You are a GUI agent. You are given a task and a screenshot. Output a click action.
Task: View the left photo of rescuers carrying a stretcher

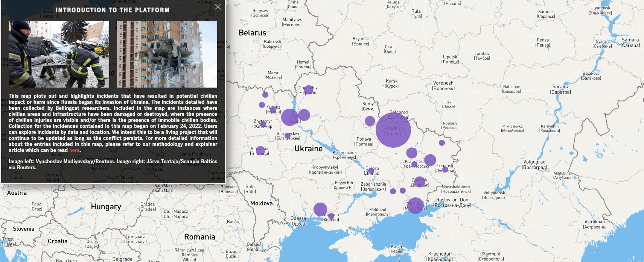point(59,54)
